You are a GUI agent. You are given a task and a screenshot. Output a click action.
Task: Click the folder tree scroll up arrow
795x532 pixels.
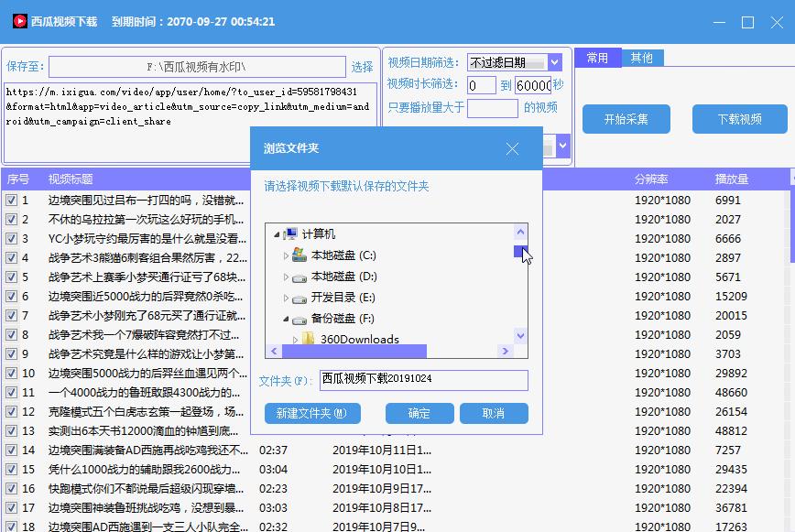tap(520, 233)
